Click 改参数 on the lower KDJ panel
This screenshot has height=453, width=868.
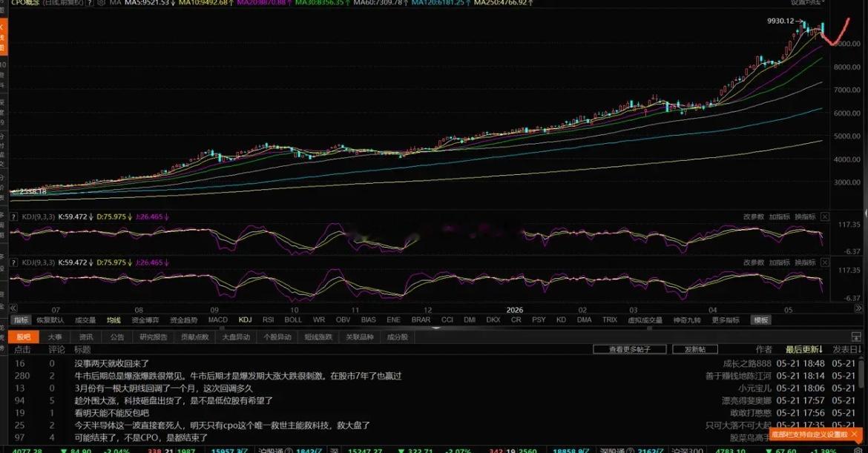[754, 262]
